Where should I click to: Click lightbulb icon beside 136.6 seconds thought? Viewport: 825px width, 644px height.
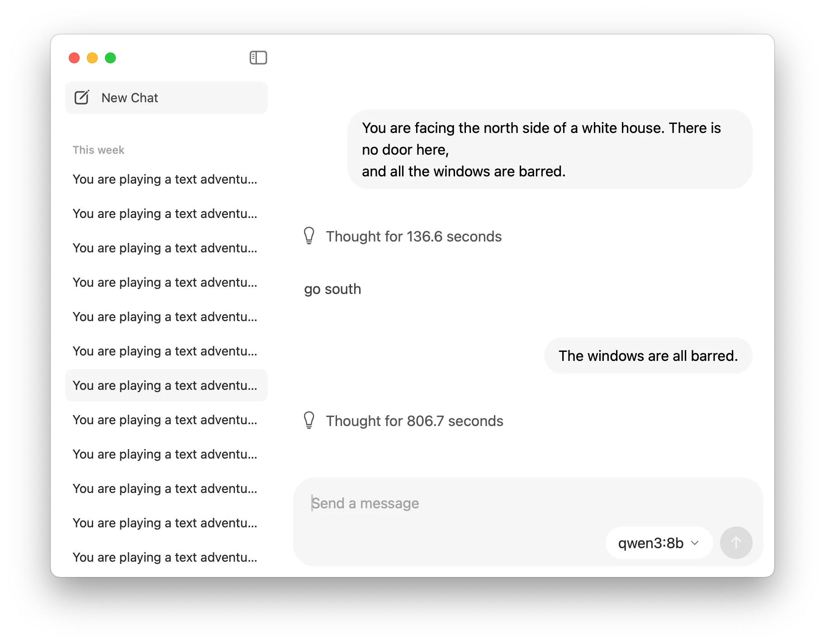click(x=309, y=236)
